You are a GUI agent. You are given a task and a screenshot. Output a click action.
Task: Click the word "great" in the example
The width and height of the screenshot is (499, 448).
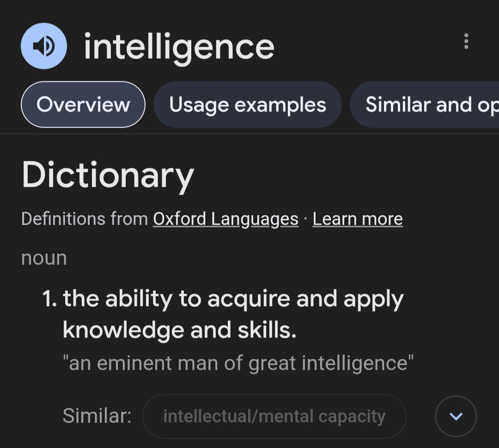click(272, 363)
